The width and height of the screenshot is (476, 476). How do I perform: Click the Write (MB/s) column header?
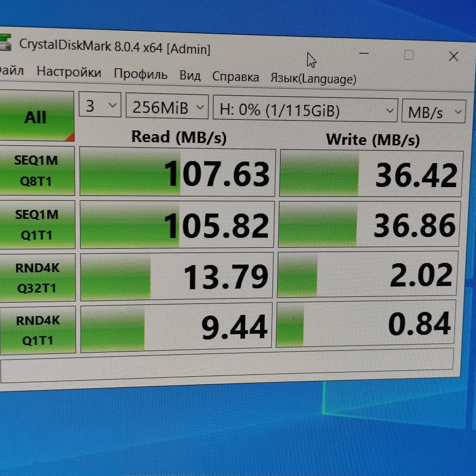click(373, 140)
